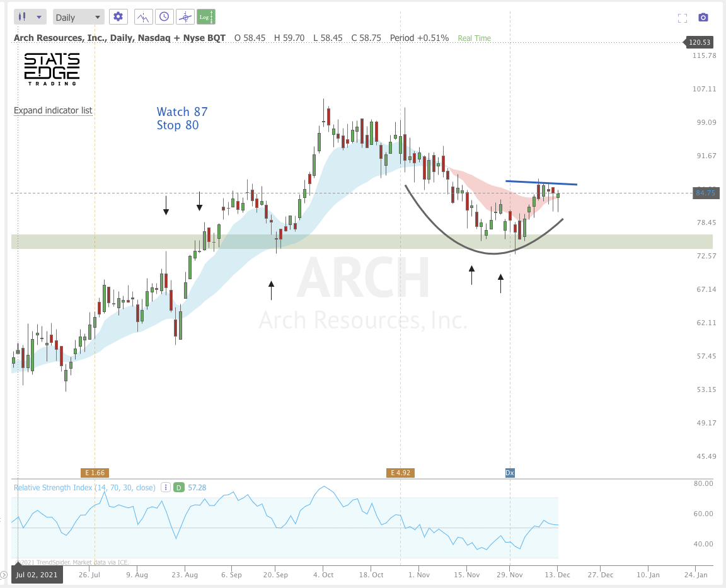
Task: Expand indicator list
Action: click(53, 110)
